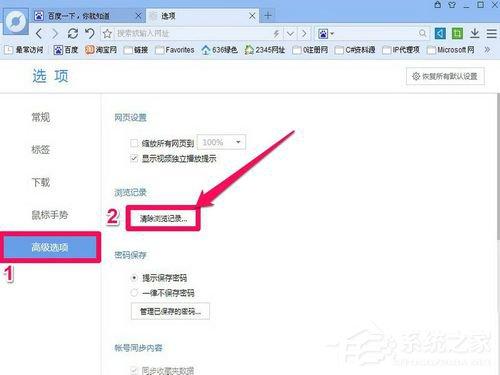Viewport: 500px width, 375px height.
Task: Select 一律不保存密码 radio button
Action: pyautogui.click(x=134, y=293)
